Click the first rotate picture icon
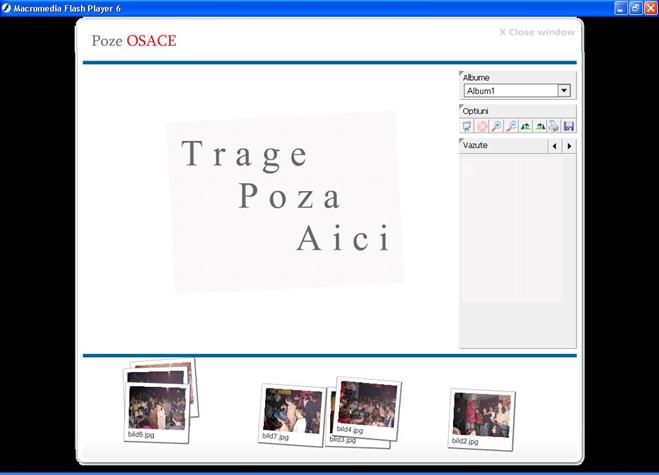Screen dimensions: 659x475 point(525,127)
